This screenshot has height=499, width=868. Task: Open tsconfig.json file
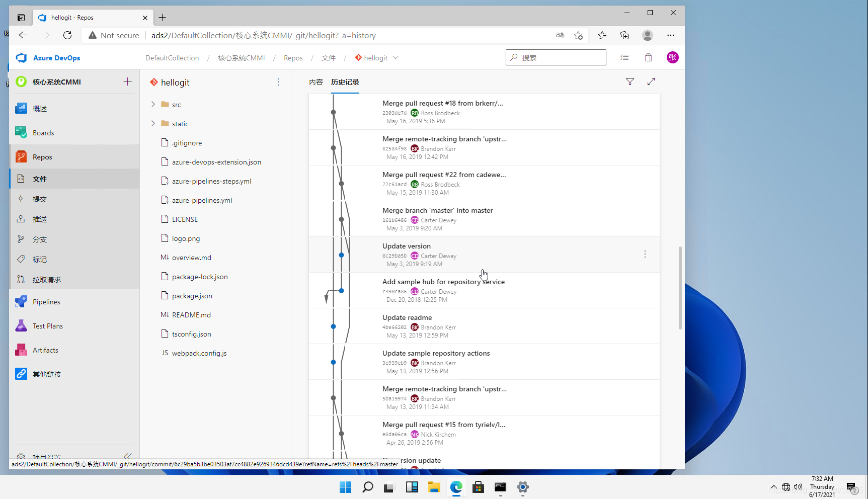pyautogui.click(x=191, y=334)
